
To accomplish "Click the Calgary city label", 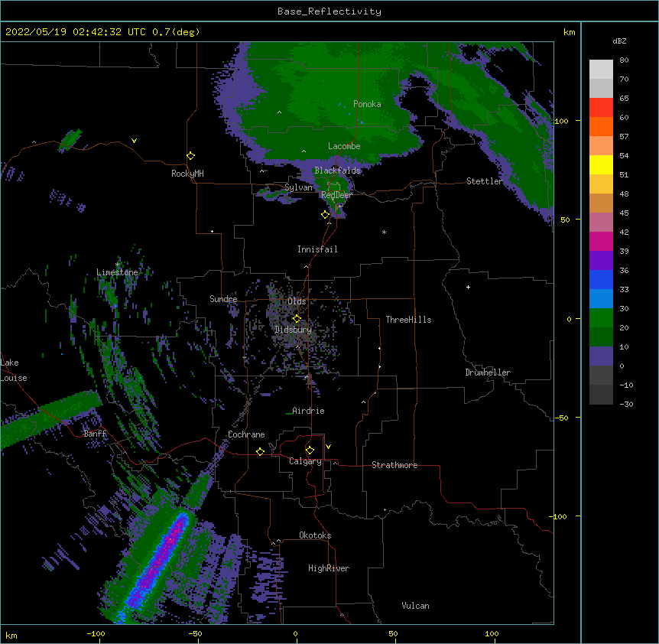I will coord(305,461).
